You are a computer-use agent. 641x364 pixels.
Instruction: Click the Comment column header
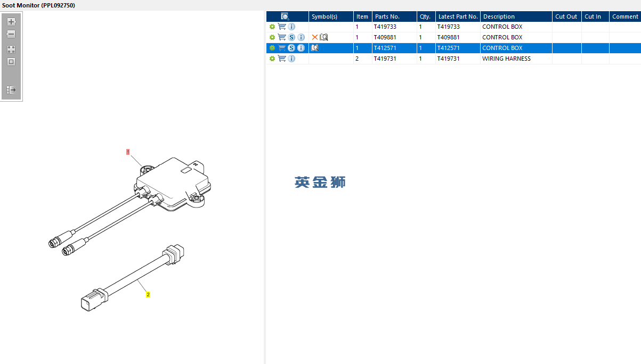[x=625, y=16]
